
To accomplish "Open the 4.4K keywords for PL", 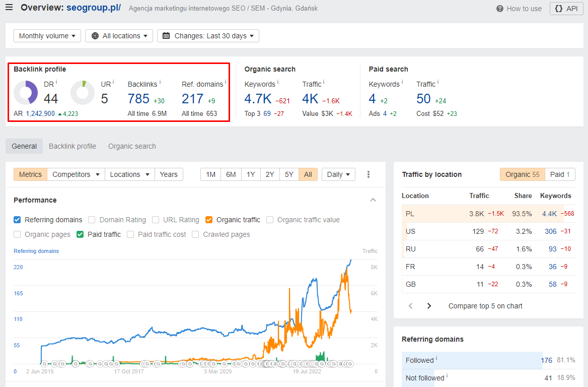I will pos(549,214).
